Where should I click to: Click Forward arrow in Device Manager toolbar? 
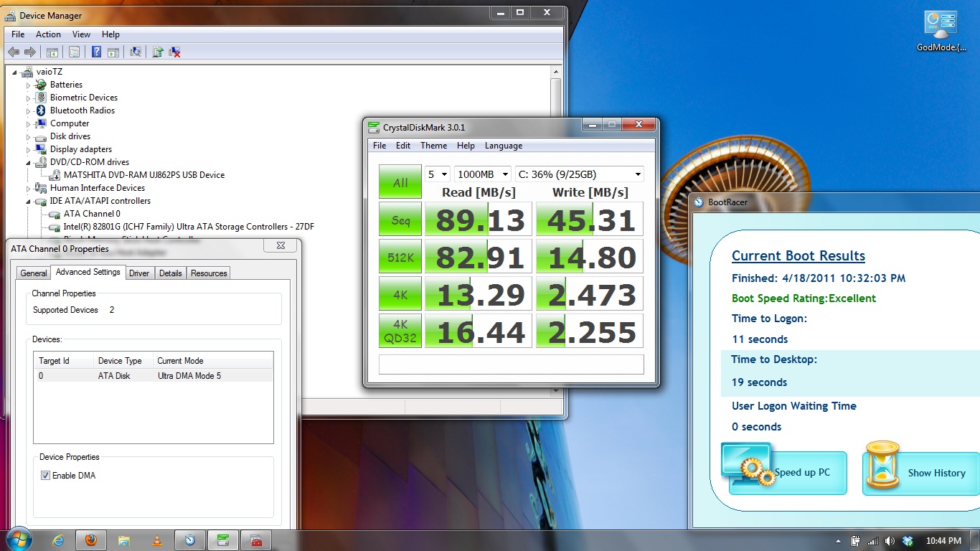tap(30, 52)
